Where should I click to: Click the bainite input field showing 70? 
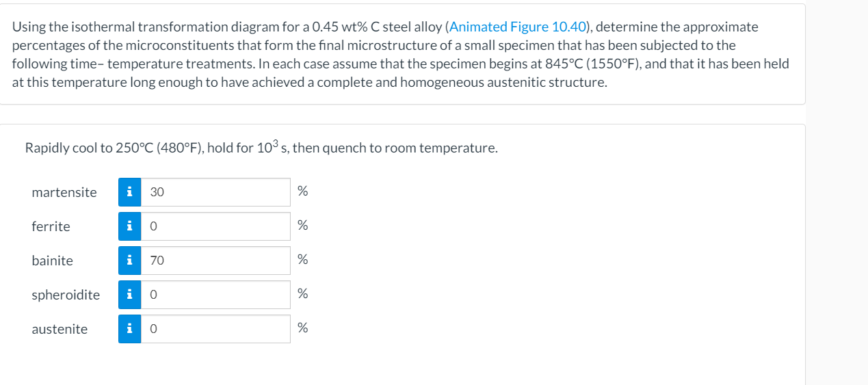pyautogui.click(x=215, y=261)
